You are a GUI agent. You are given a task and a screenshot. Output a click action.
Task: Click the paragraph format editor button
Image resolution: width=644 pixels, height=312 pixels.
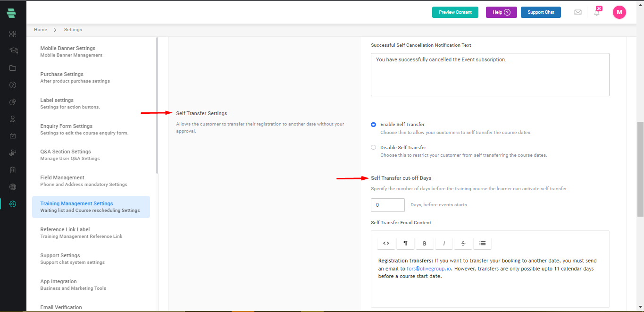coord(405,243)
